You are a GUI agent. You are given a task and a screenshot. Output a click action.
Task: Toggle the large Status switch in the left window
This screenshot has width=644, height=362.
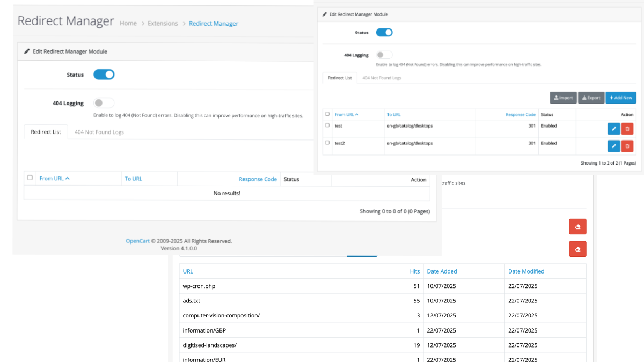pyautogui.click(x=104, y=75)
